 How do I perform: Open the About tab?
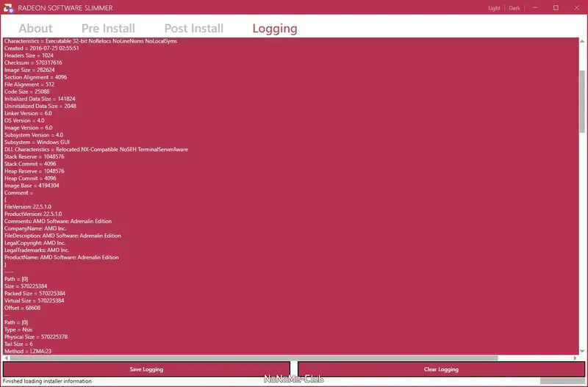[35, 28]
